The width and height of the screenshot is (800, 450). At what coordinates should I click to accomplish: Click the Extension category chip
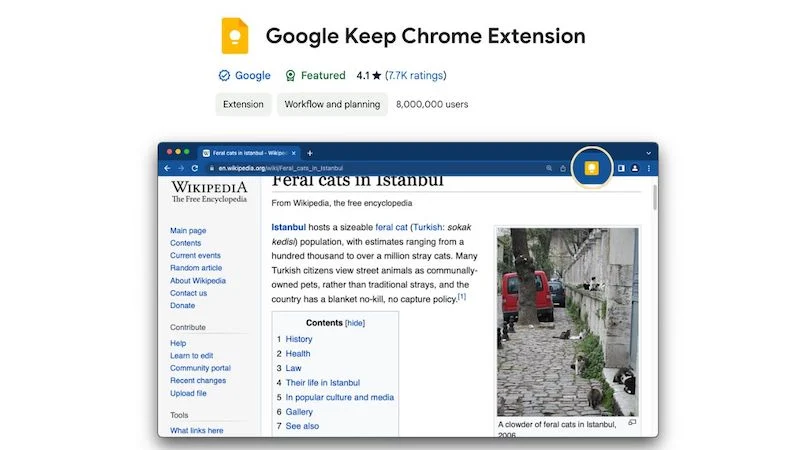[243, 104]
